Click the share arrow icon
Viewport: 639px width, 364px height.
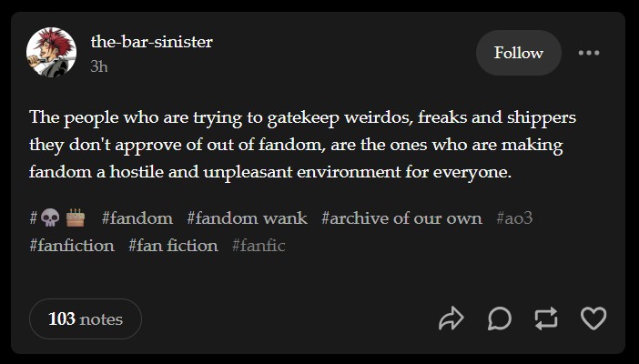pyautogui.click(x=451, y=318)
